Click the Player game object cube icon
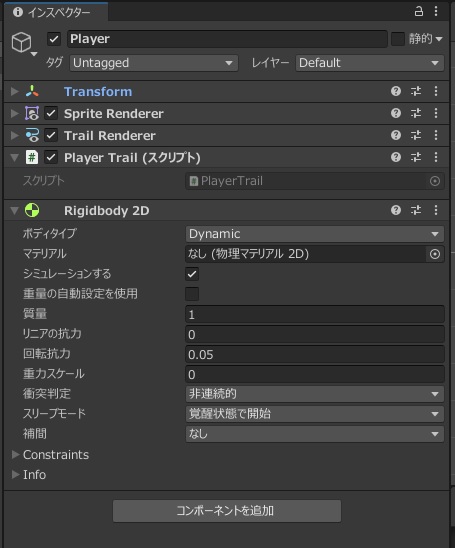This screenshot has width=455, height=548. point(21,42)
